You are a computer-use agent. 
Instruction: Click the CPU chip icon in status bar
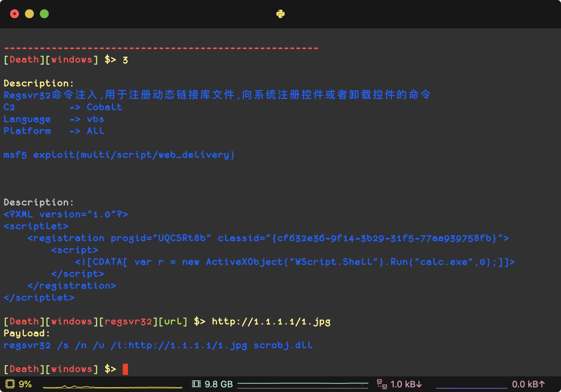10,384
